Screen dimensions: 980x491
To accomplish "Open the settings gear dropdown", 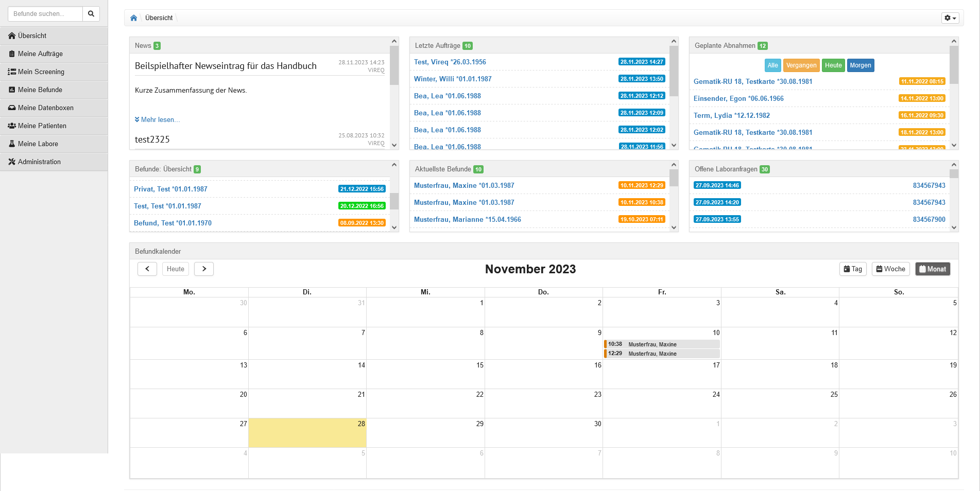I will [950, 18].
